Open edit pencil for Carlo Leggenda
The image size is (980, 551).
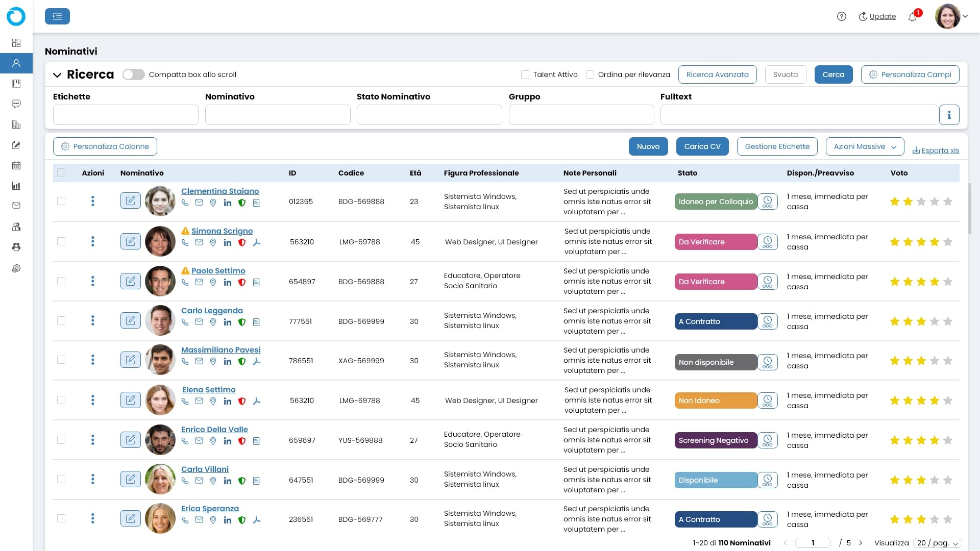[x=131, y=320]
